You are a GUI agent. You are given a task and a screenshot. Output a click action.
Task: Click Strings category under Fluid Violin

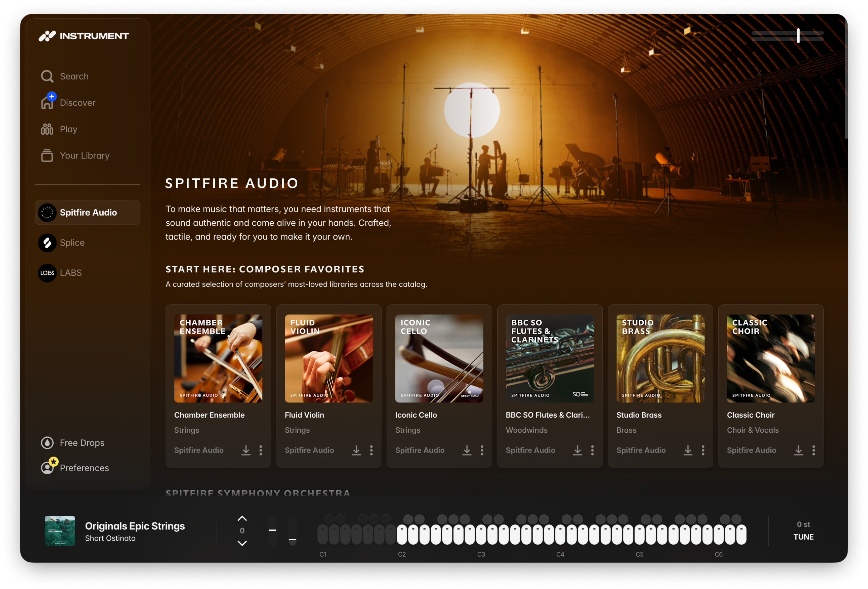pyautogui.click(x=297, y=430)
